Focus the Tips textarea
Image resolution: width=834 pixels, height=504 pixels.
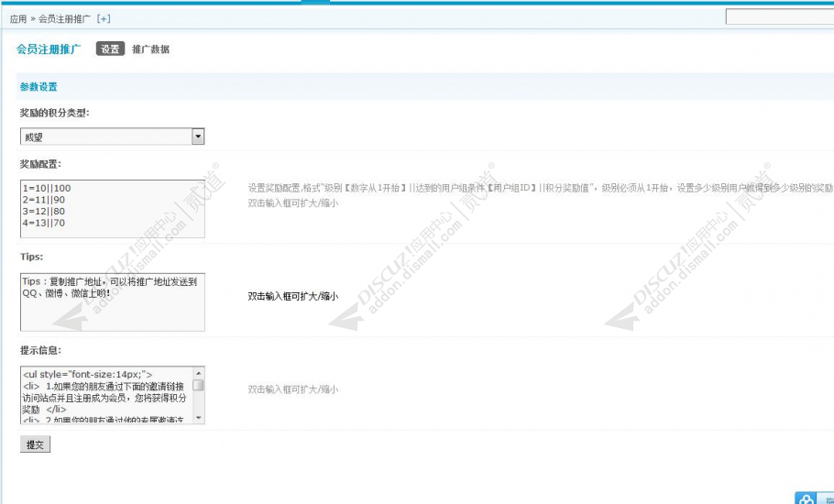pyautogui.click(x=112, y=302)
